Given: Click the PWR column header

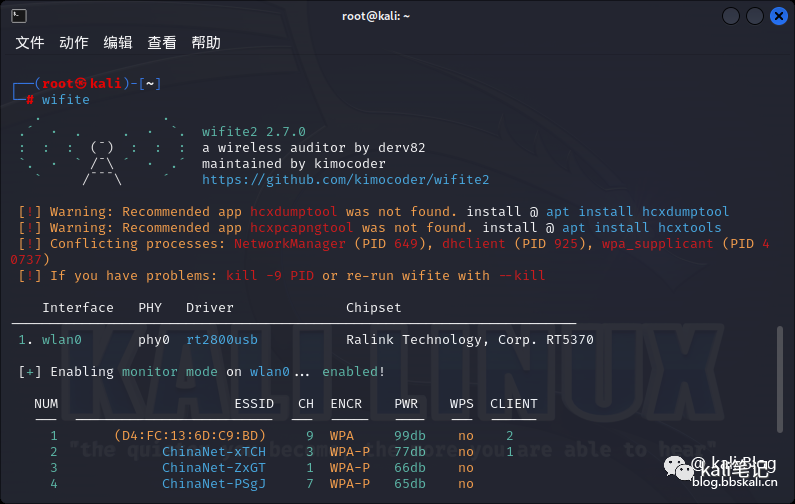Looking at the screenshot, I should pos(406,404).
